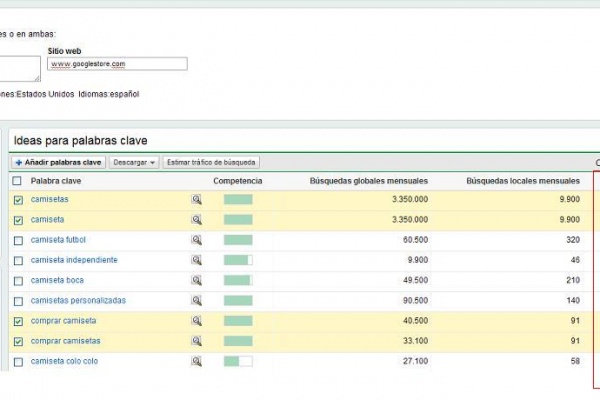Click magnifier icon next to camisetas
600x400 pixels.
tap(197, 200)
